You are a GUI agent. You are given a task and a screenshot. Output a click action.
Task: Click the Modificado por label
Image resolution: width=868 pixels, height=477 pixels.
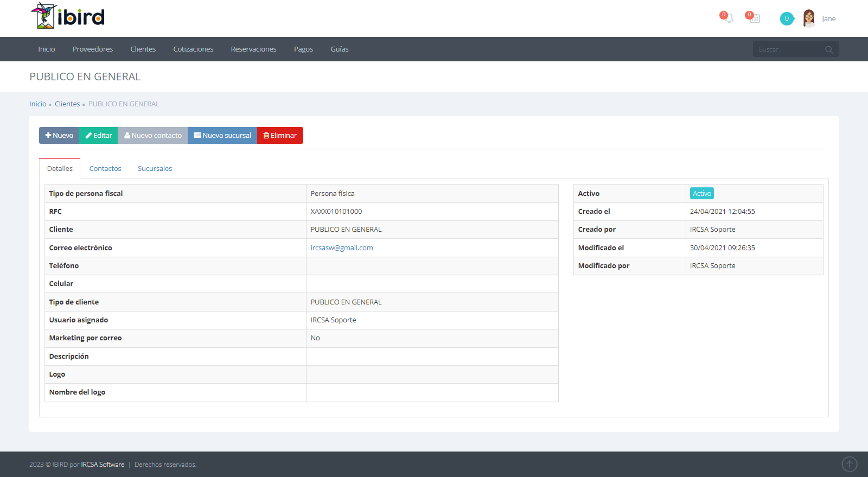point(604,265)
